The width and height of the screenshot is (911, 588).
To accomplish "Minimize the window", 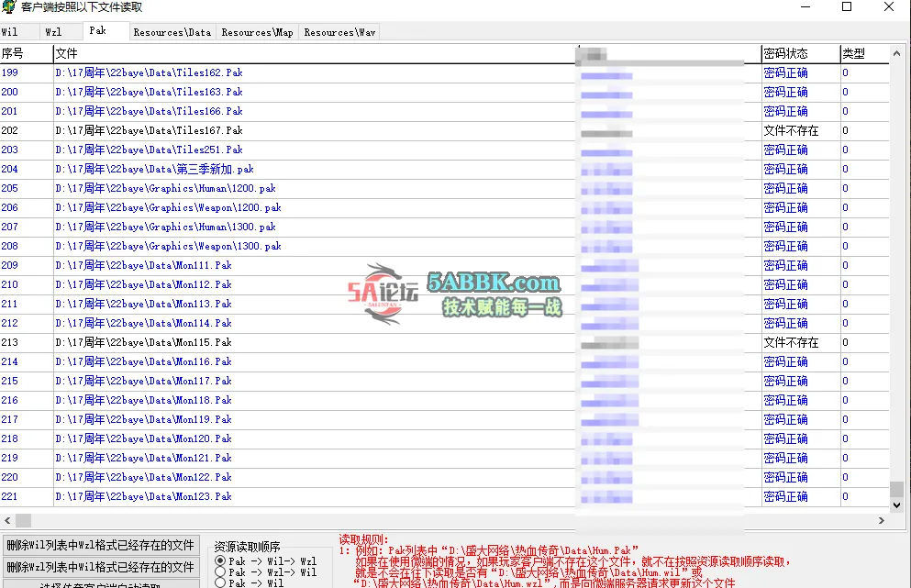I will tap(805, 7).
